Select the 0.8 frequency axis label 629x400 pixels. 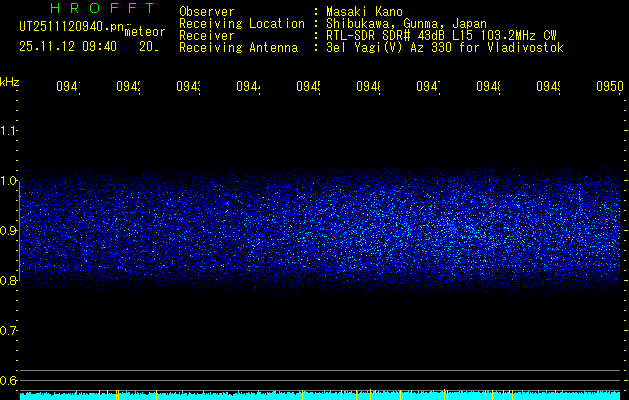click(9, 281)
